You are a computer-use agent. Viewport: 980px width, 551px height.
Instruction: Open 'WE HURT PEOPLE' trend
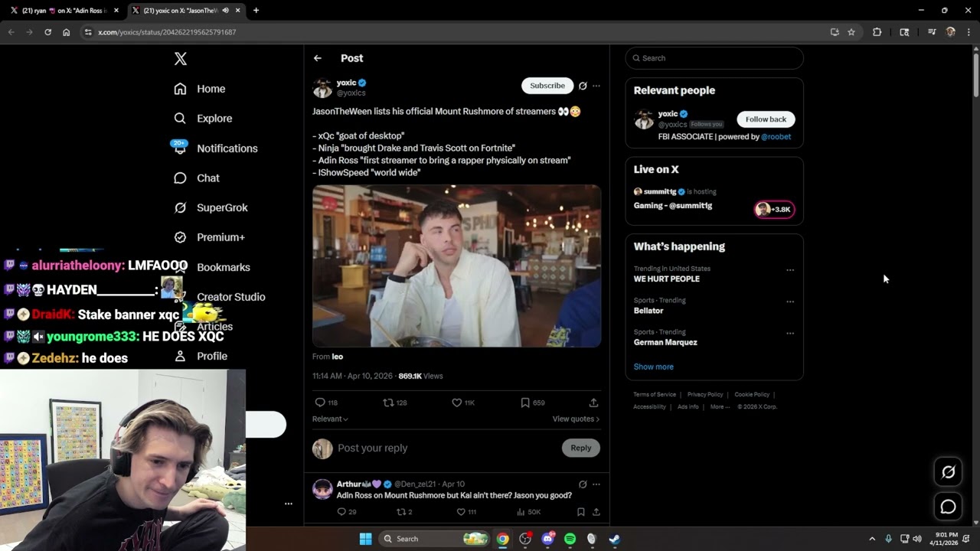point(666,279)
